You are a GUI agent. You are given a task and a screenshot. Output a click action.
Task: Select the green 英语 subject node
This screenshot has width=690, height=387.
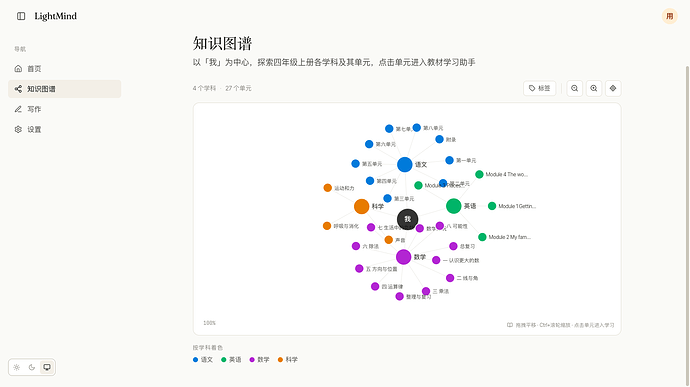coord(454,206)
